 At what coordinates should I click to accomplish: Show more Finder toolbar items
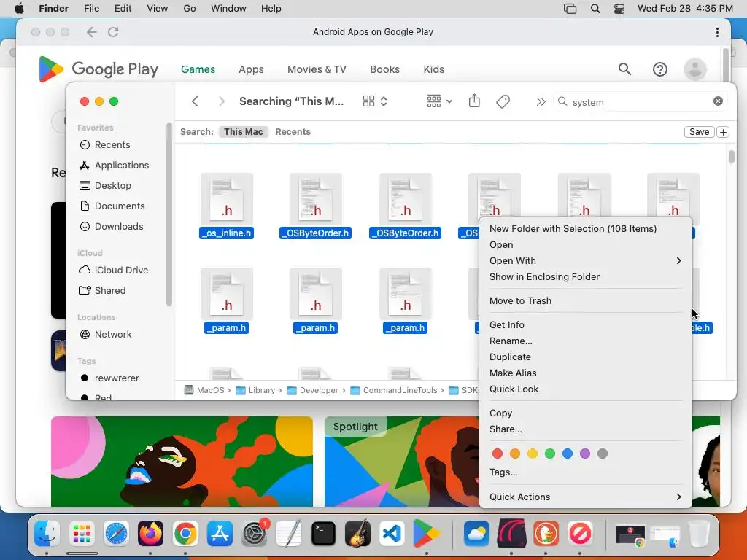[541, 101]
